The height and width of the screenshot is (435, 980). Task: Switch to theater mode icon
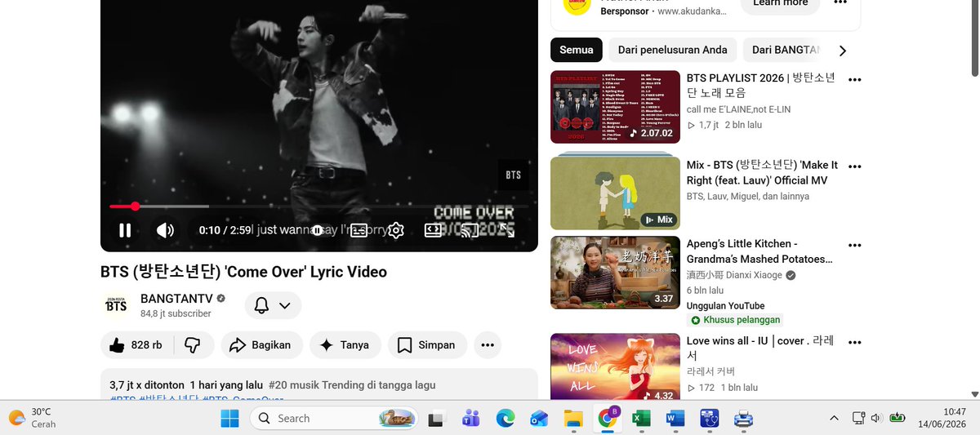(433, 230)
